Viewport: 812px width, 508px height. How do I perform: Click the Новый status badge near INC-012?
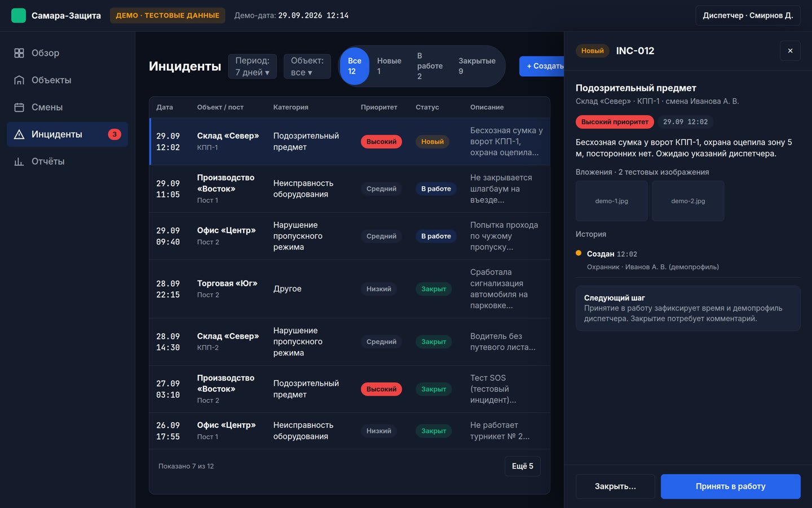[x=593, y=51]
